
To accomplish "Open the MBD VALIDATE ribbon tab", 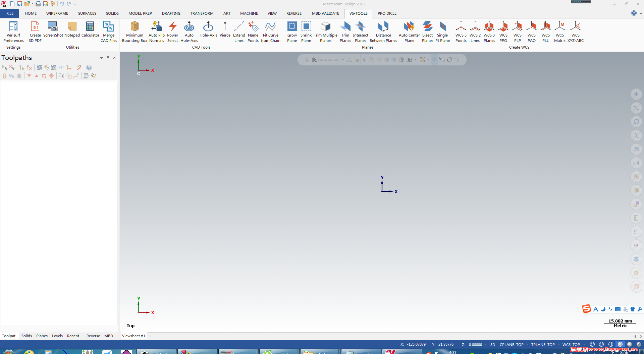I will (325, 13).
